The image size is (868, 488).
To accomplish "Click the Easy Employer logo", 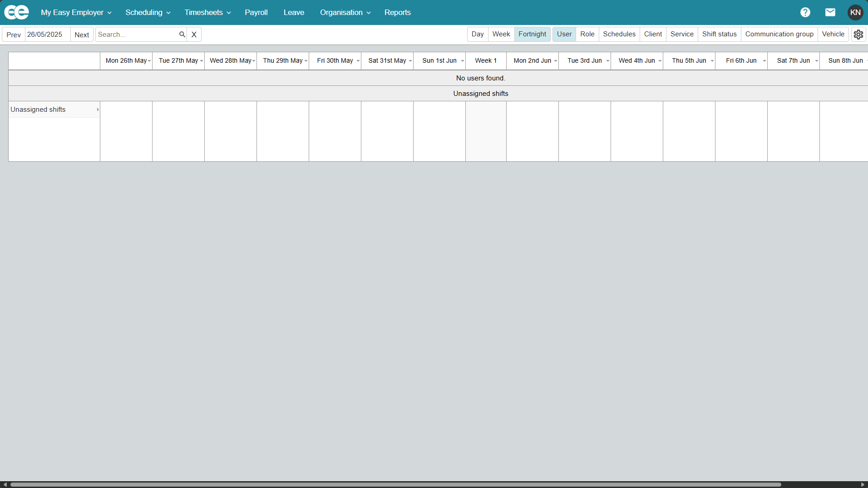I will 17,12.
